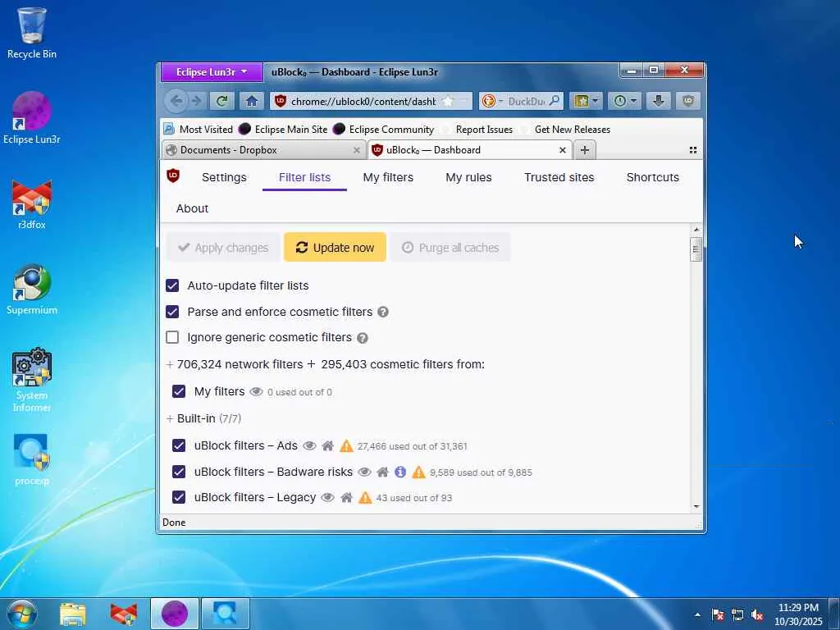Screen dimensions: 840x630
Task: Click the bookmark star in the address bar
Action: coord(448,101)
